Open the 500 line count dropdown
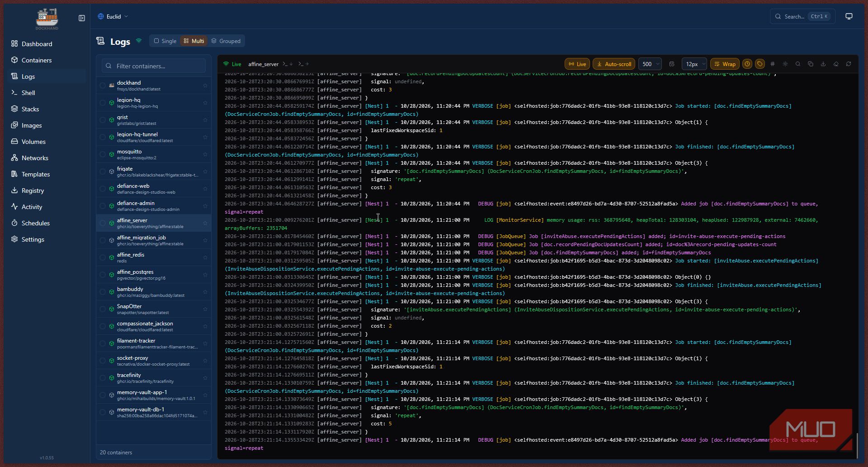The width and height of the screenshot is (868, 467). [650, 64]
